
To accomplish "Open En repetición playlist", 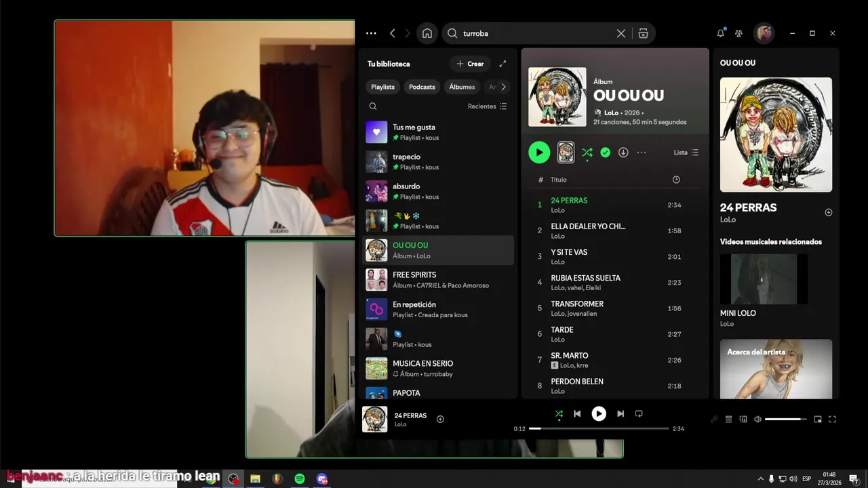I will [x=438, y=310].
